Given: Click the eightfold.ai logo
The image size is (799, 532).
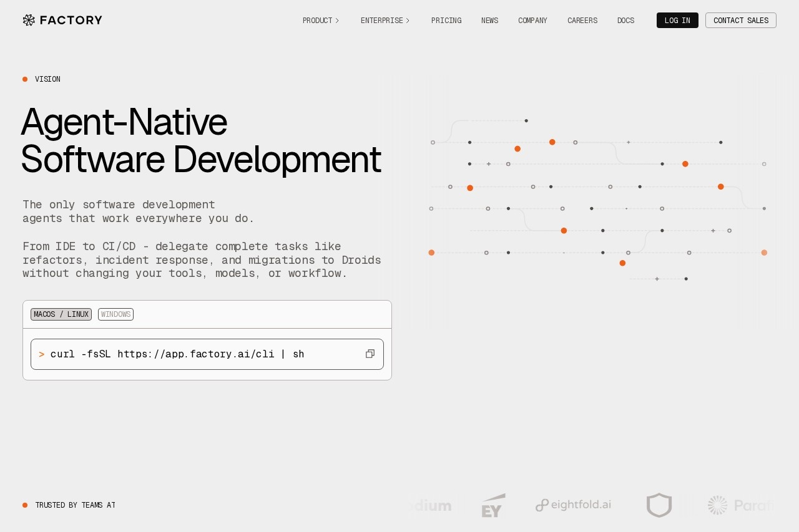Looking at the screenshot, I should pos(573,505).
